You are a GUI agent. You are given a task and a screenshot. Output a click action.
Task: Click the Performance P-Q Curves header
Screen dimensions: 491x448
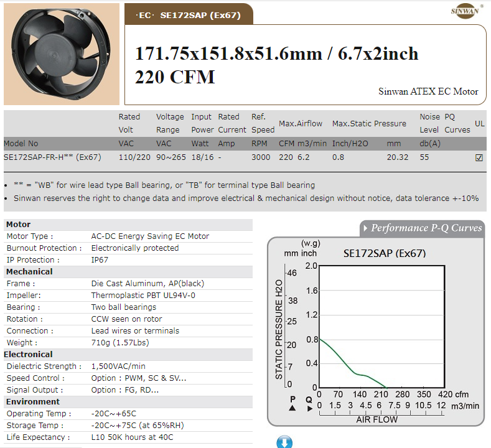pos(426,228)
